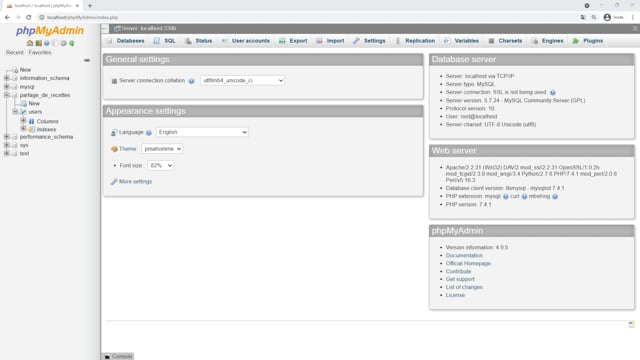Open the Theme dropdown showing pmahomme
This screenshot has height=360, width=640.
point(162,149)
